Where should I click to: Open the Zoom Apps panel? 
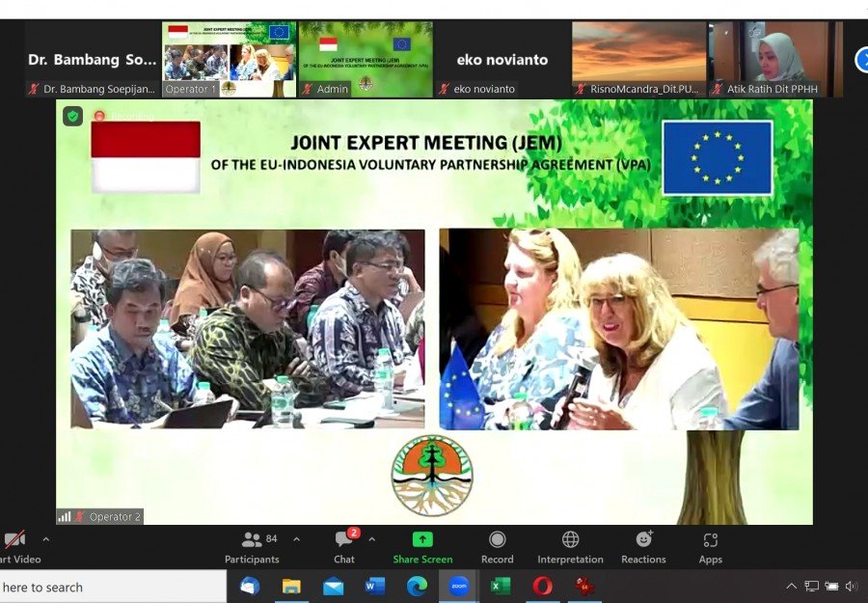click(710, 547)
